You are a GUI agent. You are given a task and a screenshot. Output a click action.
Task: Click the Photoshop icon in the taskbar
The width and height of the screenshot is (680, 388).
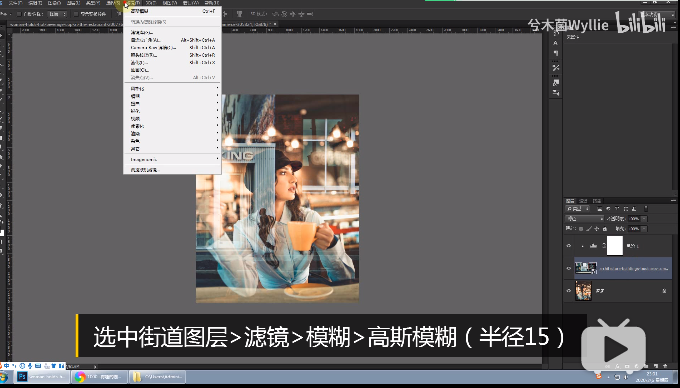(x=22, y=376)
